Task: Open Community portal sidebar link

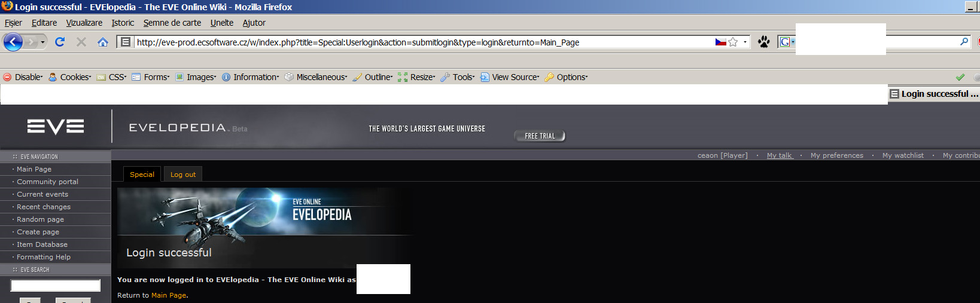Action: click(47, 182)
